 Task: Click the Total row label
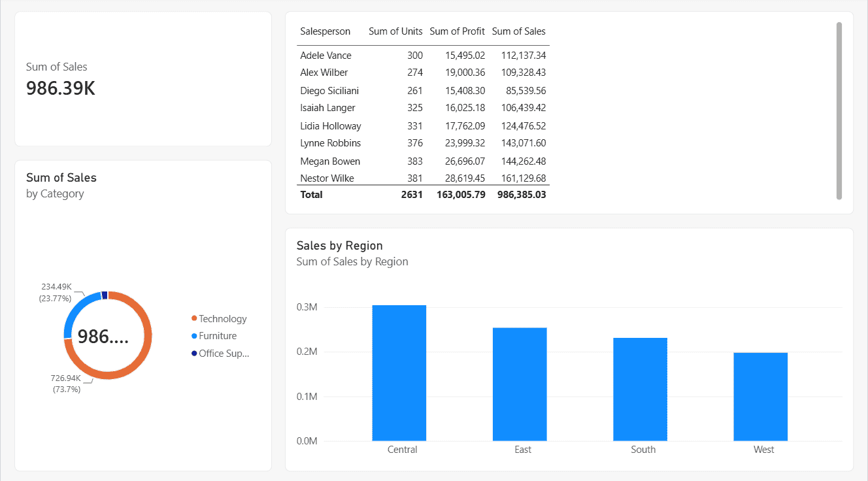[x=311, y=195]
